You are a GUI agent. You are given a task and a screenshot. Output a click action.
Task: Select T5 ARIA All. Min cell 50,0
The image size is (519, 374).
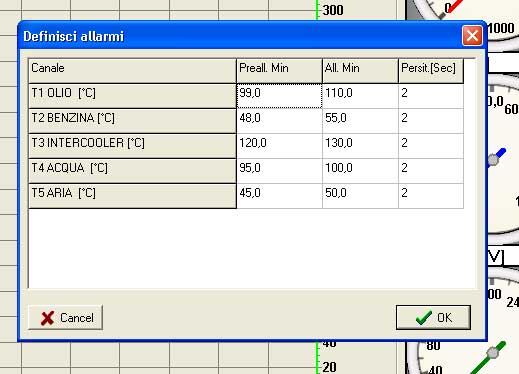click(x=360, y=196)
